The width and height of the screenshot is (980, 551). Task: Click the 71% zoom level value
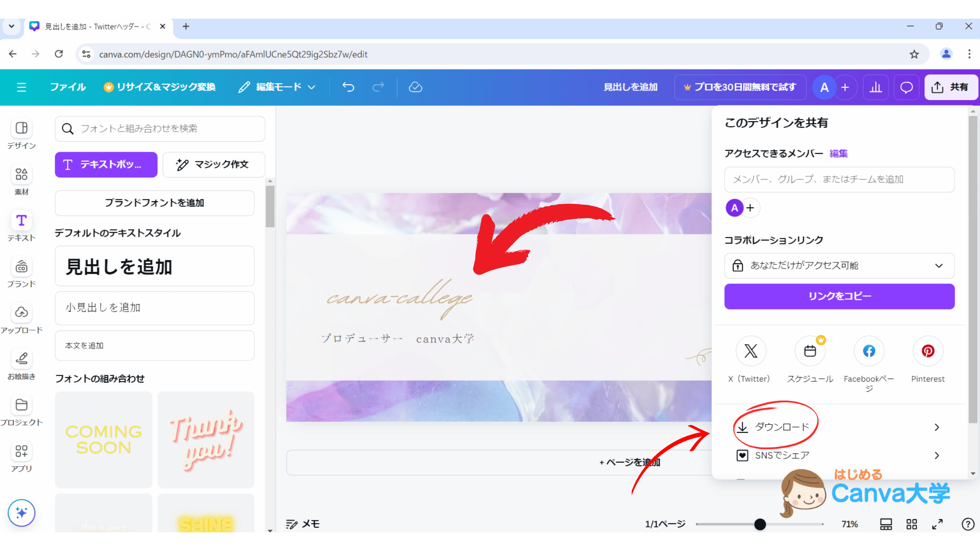click(850, 524)
